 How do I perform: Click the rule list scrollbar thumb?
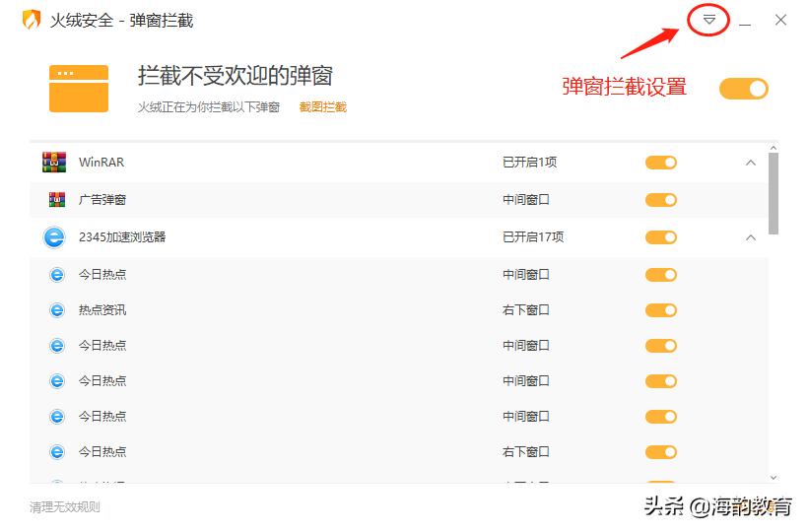tap(773, 194)
